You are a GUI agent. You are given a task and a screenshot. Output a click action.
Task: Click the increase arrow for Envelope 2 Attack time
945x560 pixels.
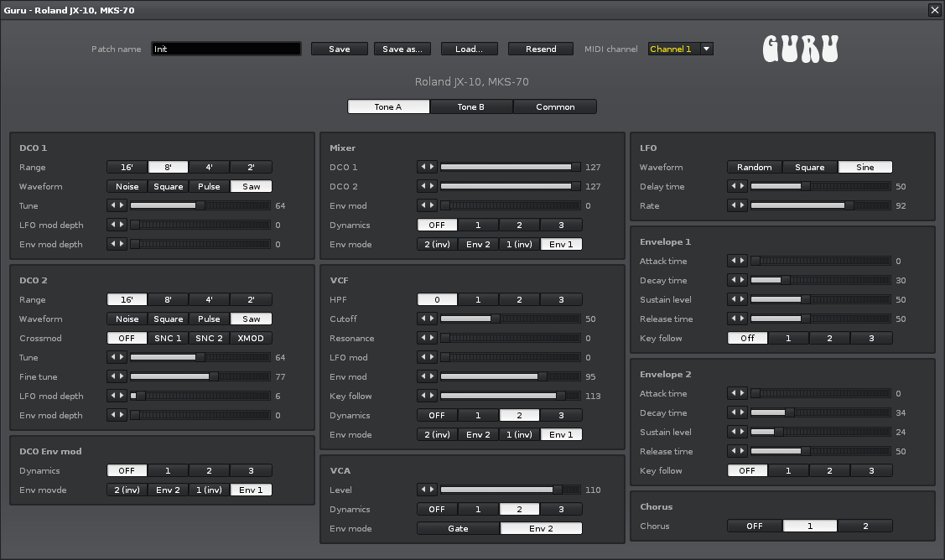coord(743,394)
